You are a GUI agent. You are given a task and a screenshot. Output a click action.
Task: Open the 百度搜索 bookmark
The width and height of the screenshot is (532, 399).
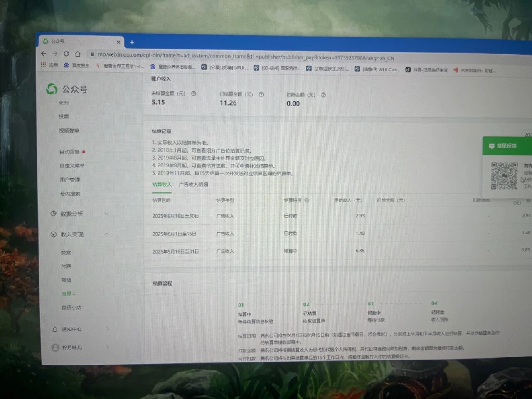(77, 65)
